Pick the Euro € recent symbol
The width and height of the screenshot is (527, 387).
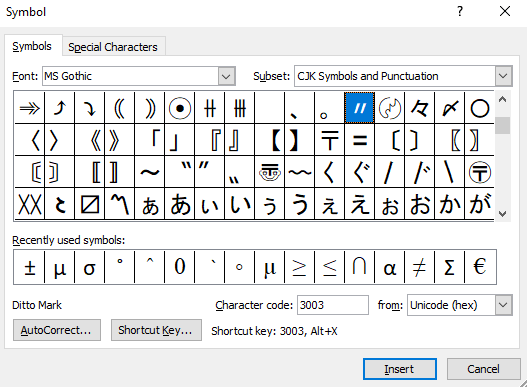[480, 267]
